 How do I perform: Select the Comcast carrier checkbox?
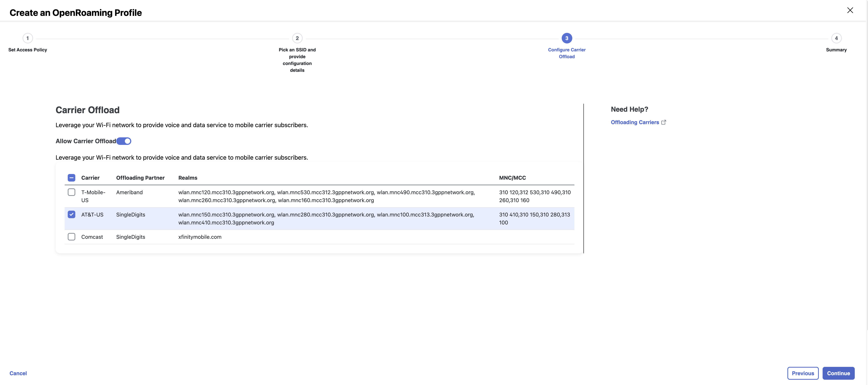pos(72,237)
